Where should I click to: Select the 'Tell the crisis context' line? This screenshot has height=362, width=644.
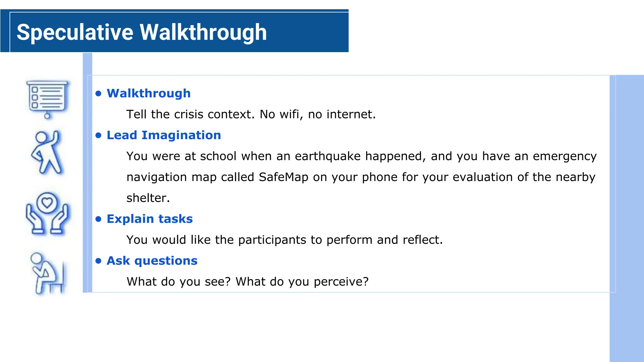(x=251, y=114)
